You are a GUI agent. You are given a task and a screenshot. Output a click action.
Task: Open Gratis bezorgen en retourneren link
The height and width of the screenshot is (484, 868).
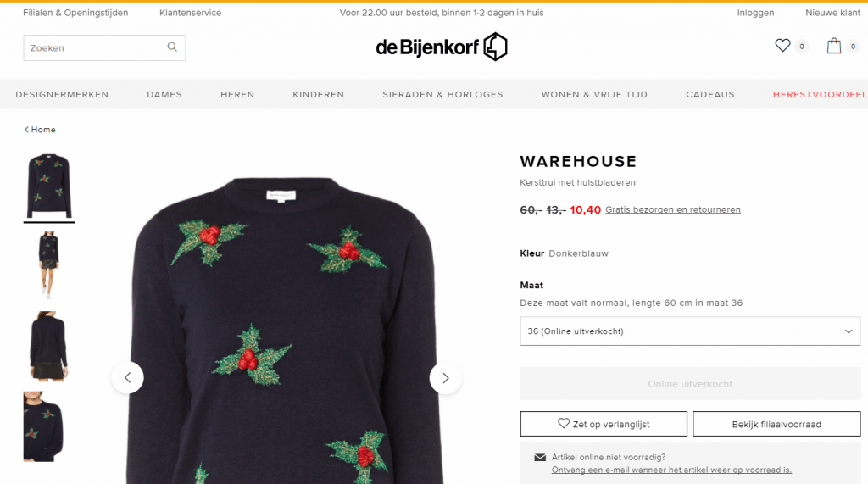tap(672, 209)
